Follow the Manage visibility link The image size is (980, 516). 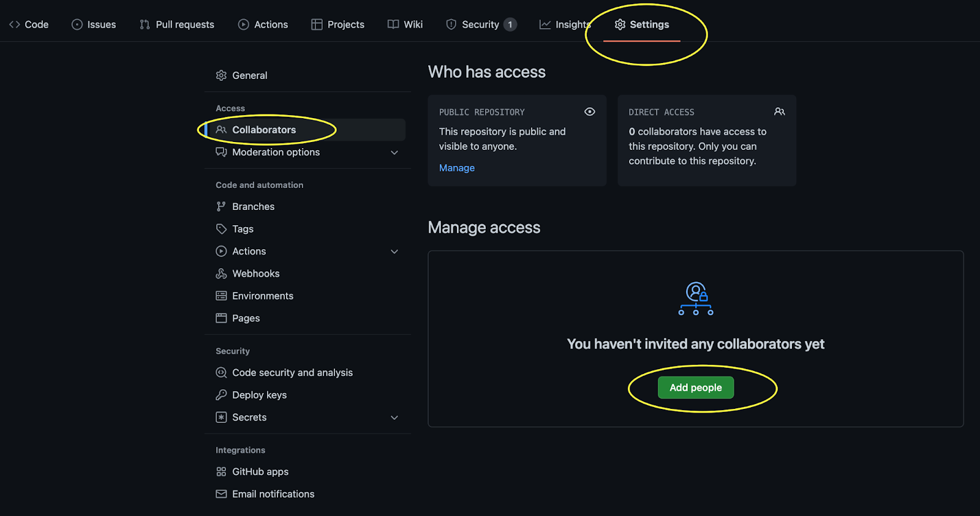click(456, 168)
